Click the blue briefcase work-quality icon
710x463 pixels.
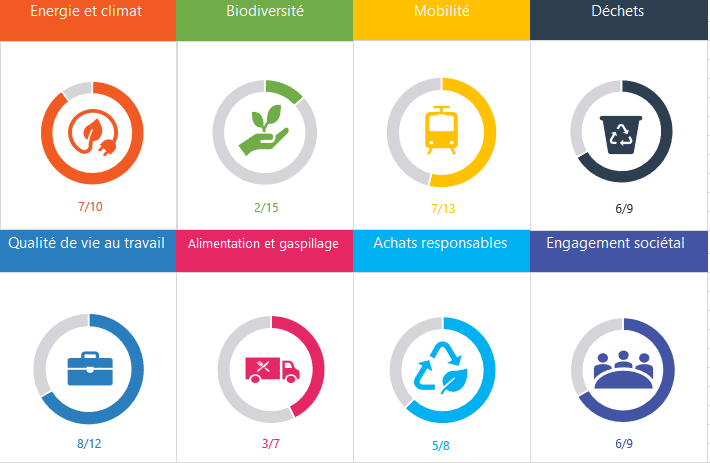pyautogui.click(x=90, y=368)
